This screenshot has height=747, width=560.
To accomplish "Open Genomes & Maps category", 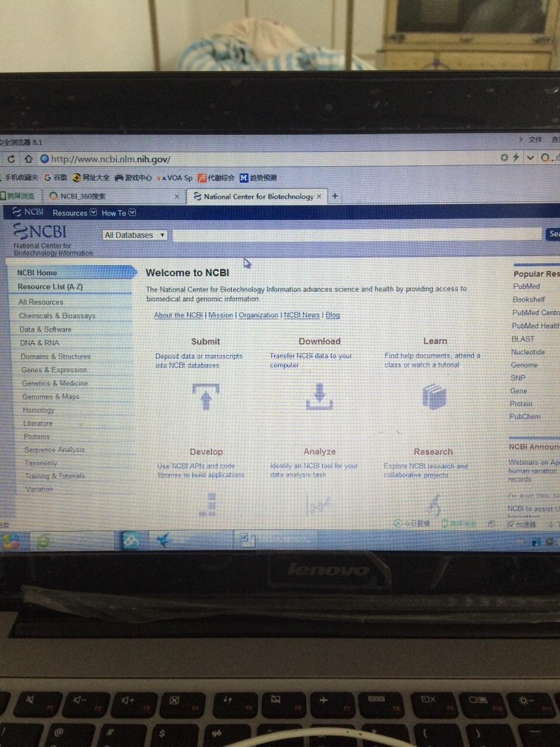I will (51, 396).
